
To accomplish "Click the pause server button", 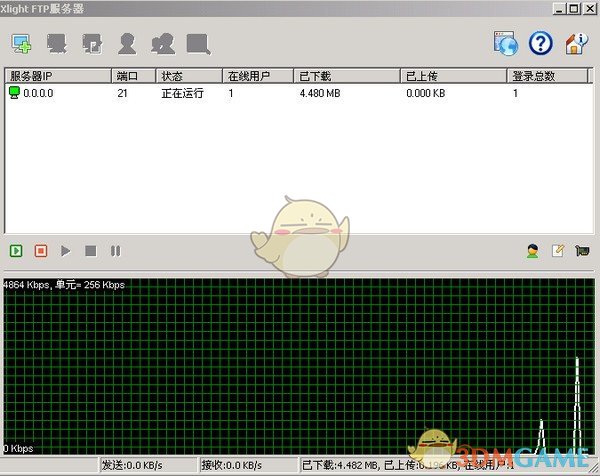I will pos(116,251).
